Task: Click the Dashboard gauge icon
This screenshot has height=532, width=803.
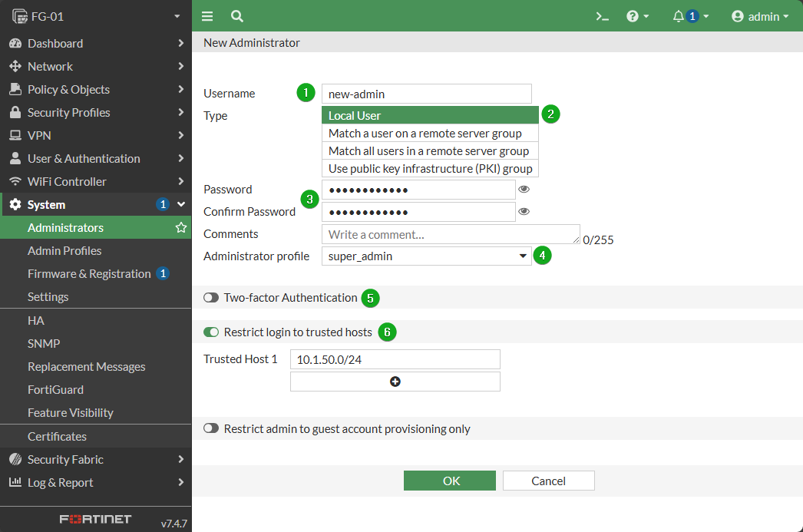Action: coord(15,44)
